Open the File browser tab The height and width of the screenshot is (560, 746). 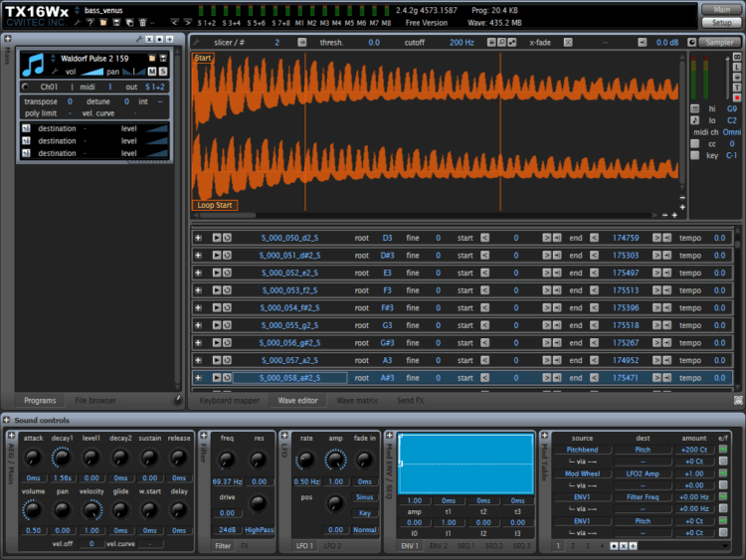(95, 401)
